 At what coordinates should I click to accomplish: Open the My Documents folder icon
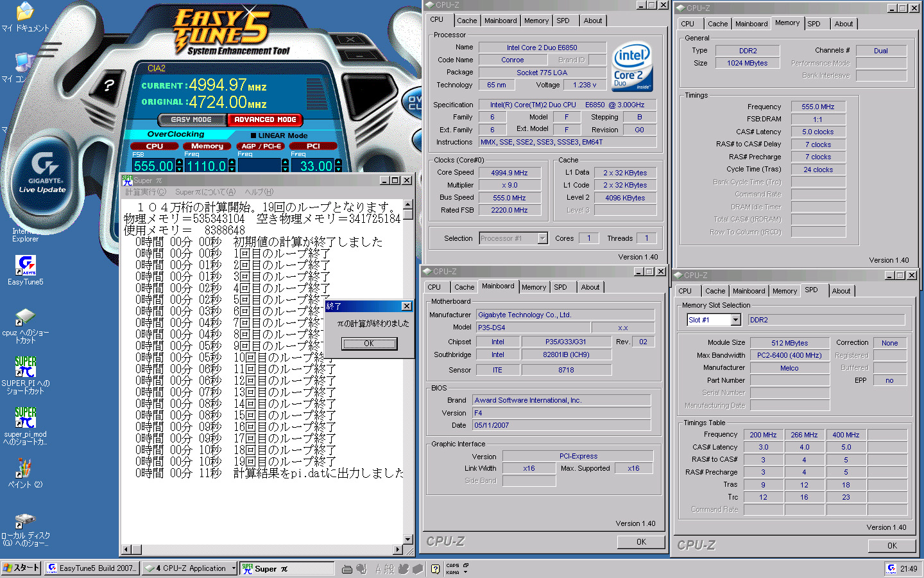[x=24, y=13]
